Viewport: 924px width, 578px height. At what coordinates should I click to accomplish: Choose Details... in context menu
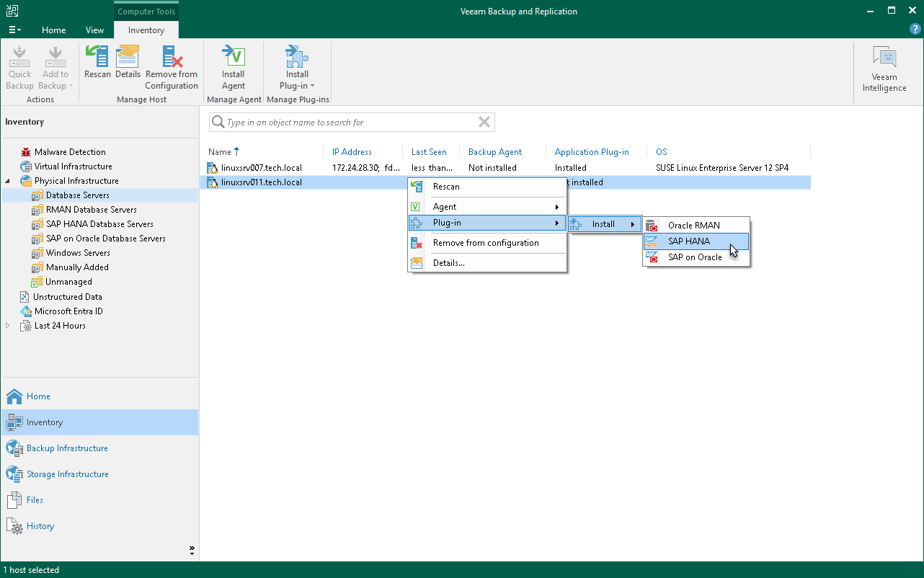coord(487,263)
